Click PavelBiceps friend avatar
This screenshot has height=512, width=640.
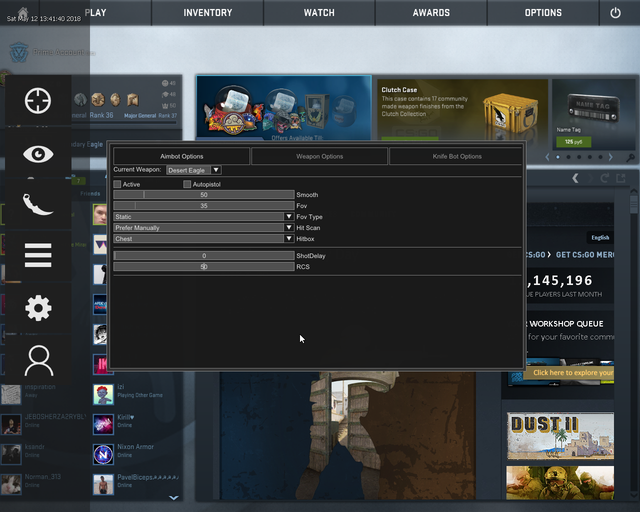tap(103, 485)
